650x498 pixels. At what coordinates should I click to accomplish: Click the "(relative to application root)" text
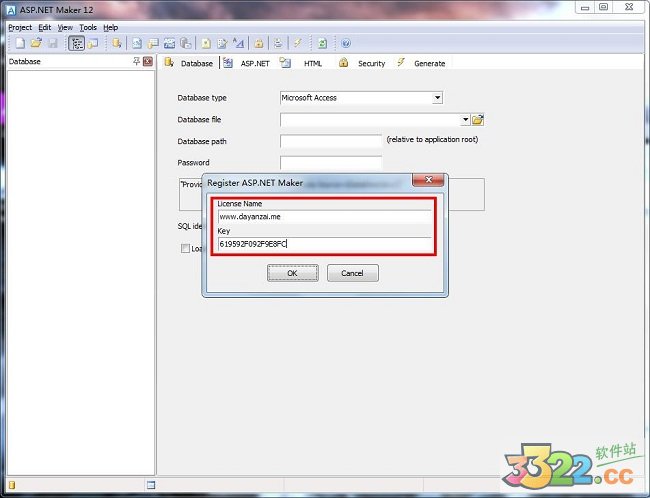tap(432, 139)
